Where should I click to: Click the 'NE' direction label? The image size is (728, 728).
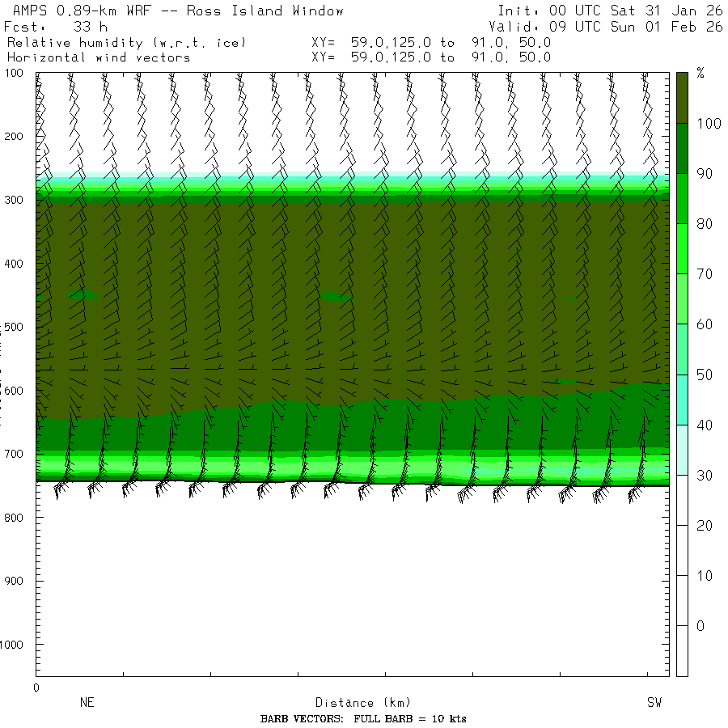87,702
